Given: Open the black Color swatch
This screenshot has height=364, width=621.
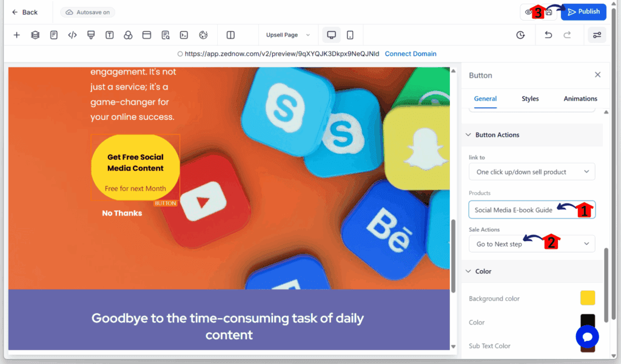Looking at the screenshot, I should point(588,320).
